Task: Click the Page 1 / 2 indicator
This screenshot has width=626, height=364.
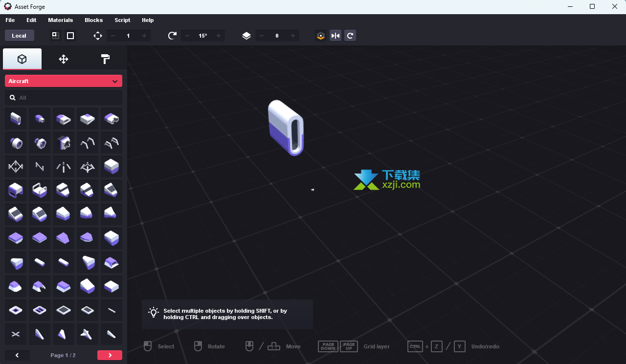Action: pos(63,355)
